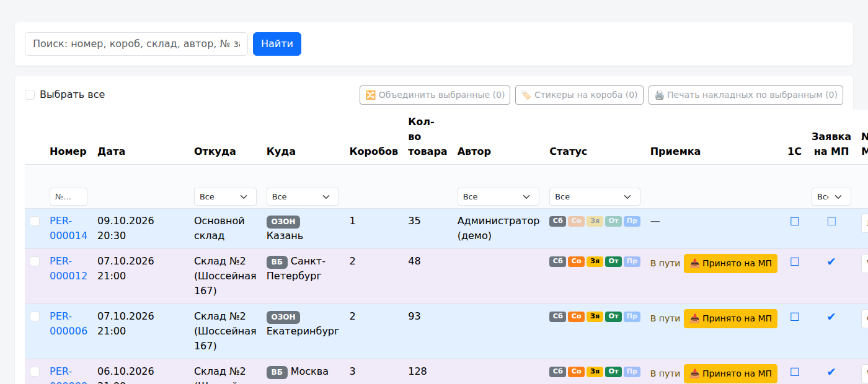
Task: Click the ОЗОН badge above Екатеринбург
Action: coord(283,317)
